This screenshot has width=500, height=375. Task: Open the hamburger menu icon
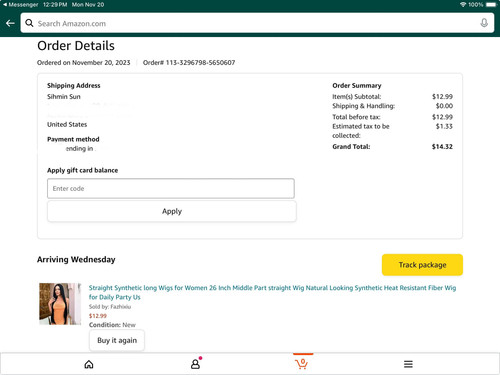(x=408, y=364)
